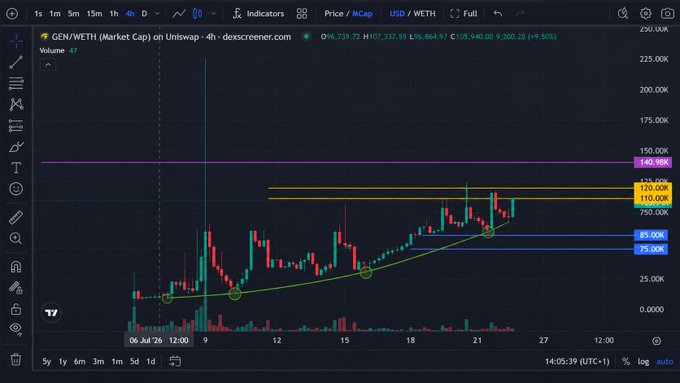The width and height of the screenshot is (680, 383).
Task: Switch chart to MCap mode
Action: [x=362, y=14]
